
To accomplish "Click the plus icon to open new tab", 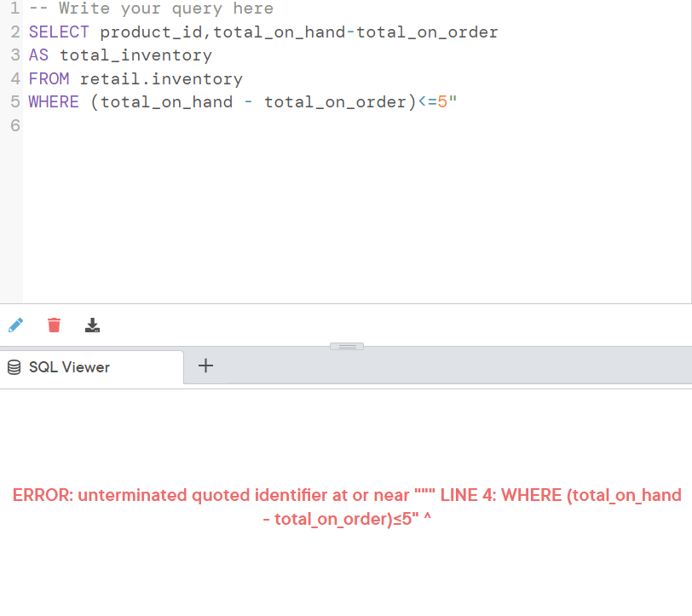I will coord(205,365).
